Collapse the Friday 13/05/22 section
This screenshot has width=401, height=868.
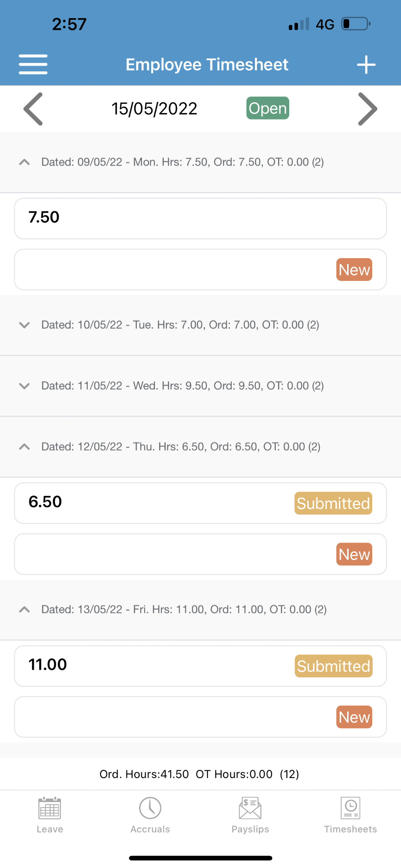click(x=25, y=609)
